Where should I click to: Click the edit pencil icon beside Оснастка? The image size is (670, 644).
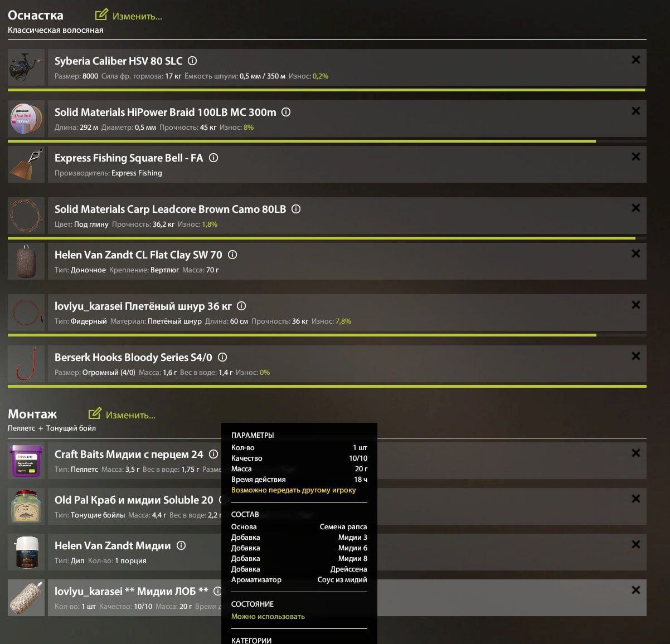pyautogui.click(x=101, y=14)
